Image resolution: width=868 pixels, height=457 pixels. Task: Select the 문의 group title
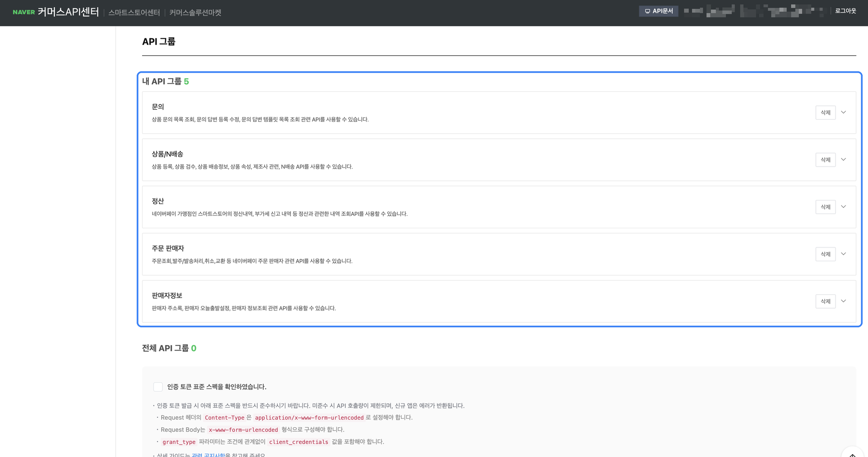[158, 107]
